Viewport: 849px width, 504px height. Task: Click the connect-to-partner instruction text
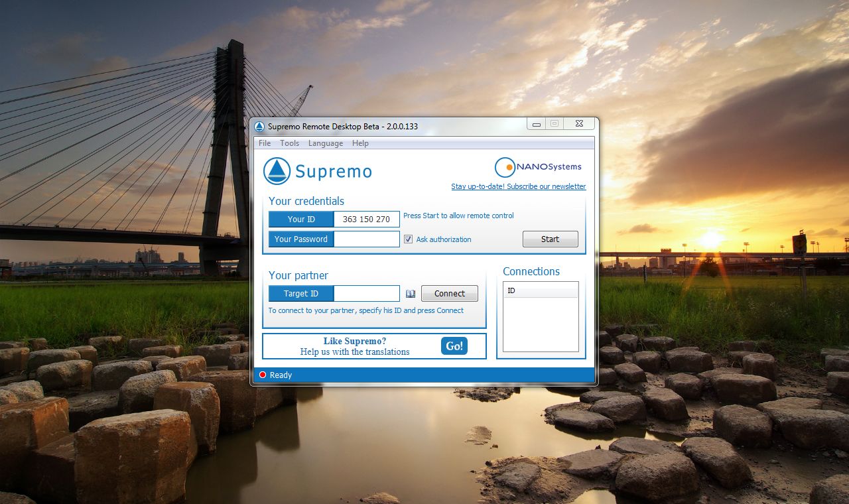[366, 310]
